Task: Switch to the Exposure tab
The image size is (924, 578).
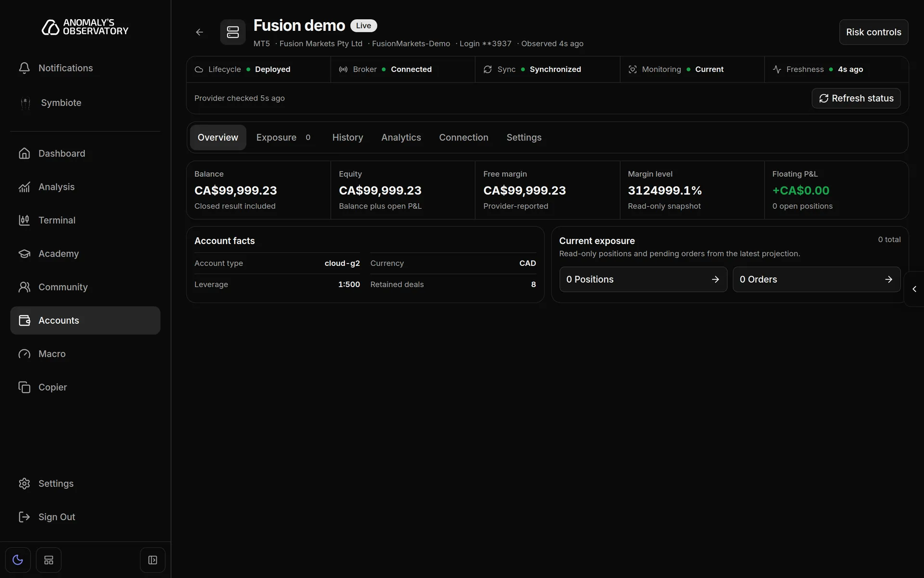Action: click(283, 137)
